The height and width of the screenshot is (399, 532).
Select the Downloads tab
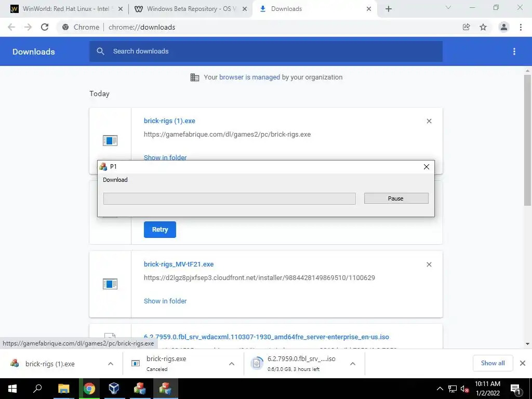click(314, 9)
